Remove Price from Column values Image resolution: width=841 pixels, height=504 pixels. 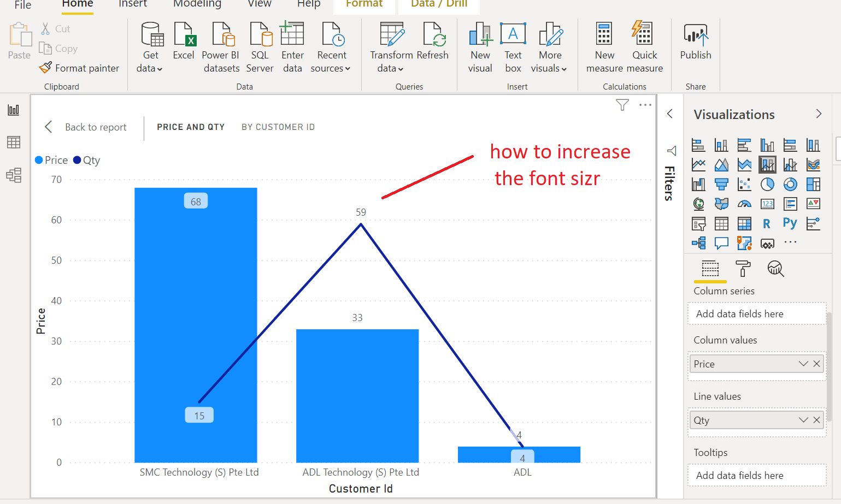[x=817, y=363]
